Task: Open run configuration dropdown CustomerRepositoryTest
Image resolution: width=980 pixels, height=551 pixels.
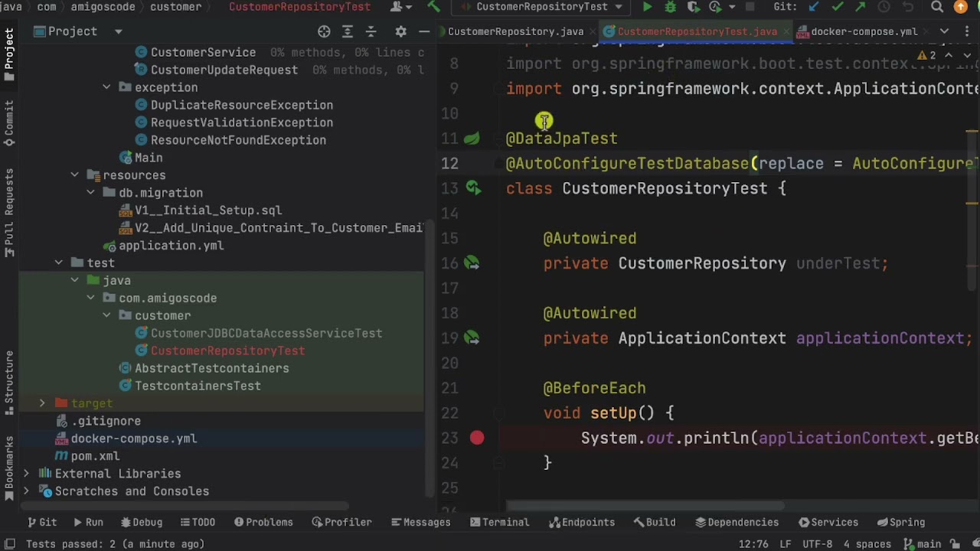Action: click(541, 7)
